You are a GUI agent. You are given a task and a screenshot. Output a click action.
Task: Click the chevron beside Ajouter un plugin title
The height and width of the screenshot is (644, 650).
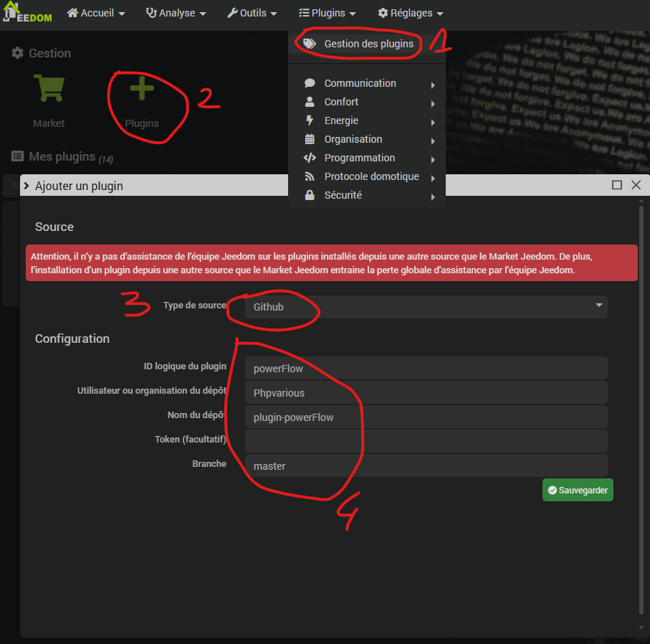coord(27,186)
